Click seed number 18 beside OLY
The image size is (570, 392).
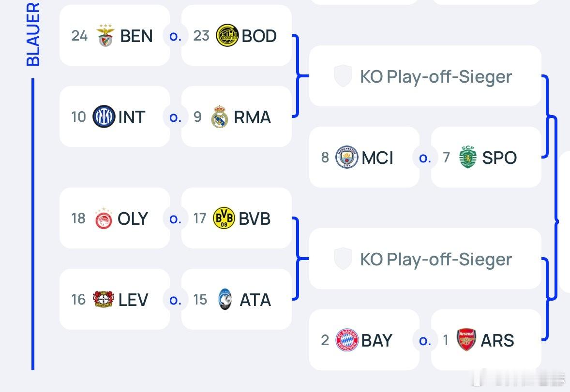pos(78,218)
